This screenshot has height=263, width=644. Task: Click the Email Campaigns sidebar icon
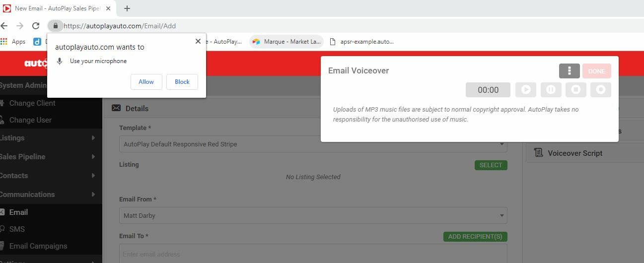tap(2, 246)
